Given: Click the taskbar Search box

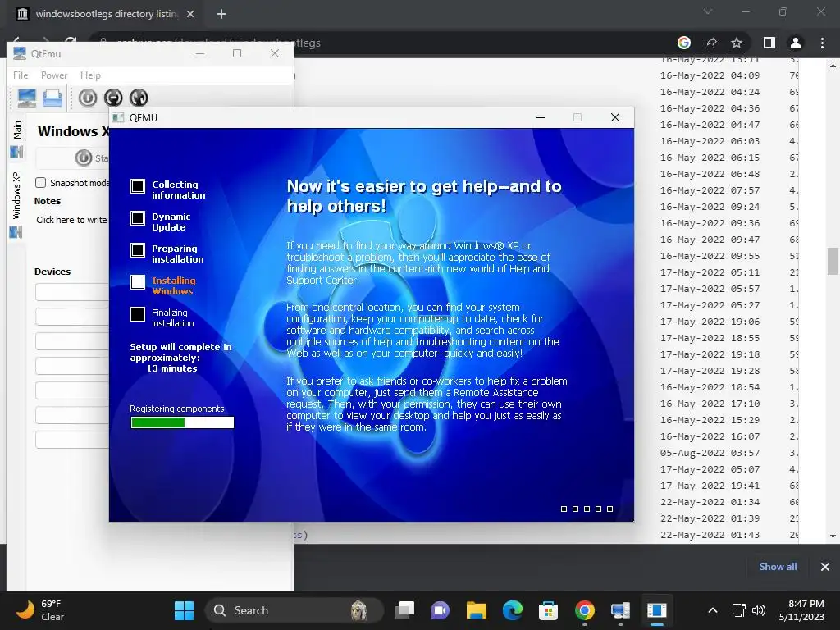Looking at the screenshot, I should coord(294,610).
